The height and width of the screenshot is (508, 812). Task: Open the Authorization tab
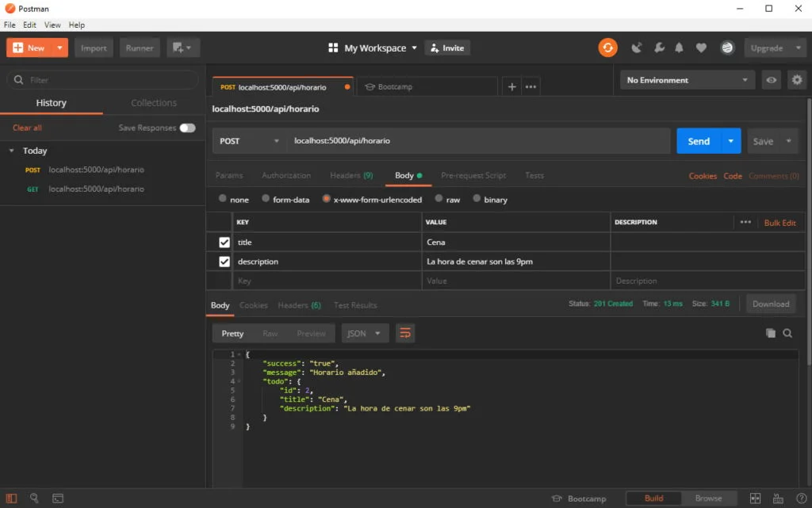[285, 175]
